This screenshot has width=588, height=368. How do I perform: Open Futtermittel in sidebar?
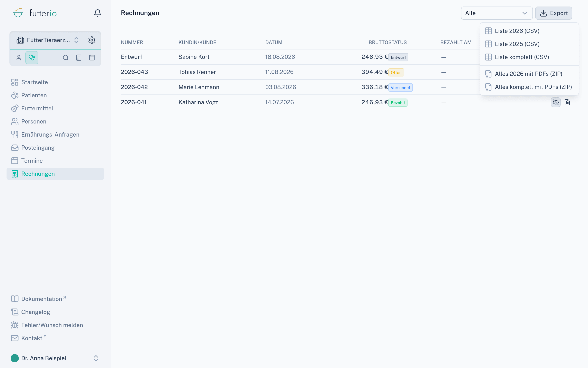coord(55,108)
